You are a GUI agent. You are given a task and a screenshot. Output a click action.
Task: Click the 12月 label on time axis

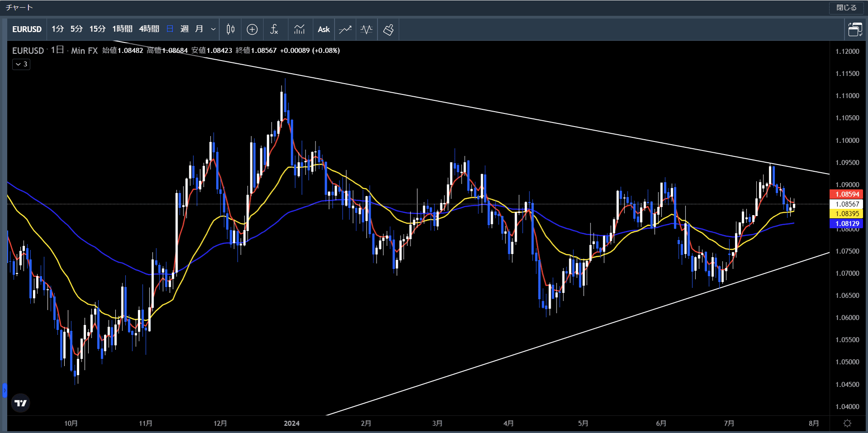[x=220, y=424]
